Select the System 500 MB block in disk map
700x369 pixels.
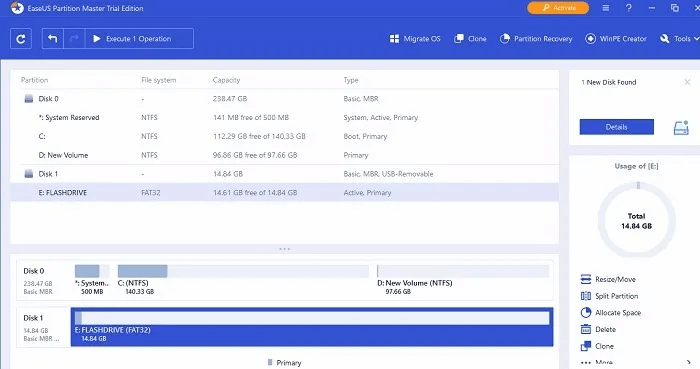[92, 280]
